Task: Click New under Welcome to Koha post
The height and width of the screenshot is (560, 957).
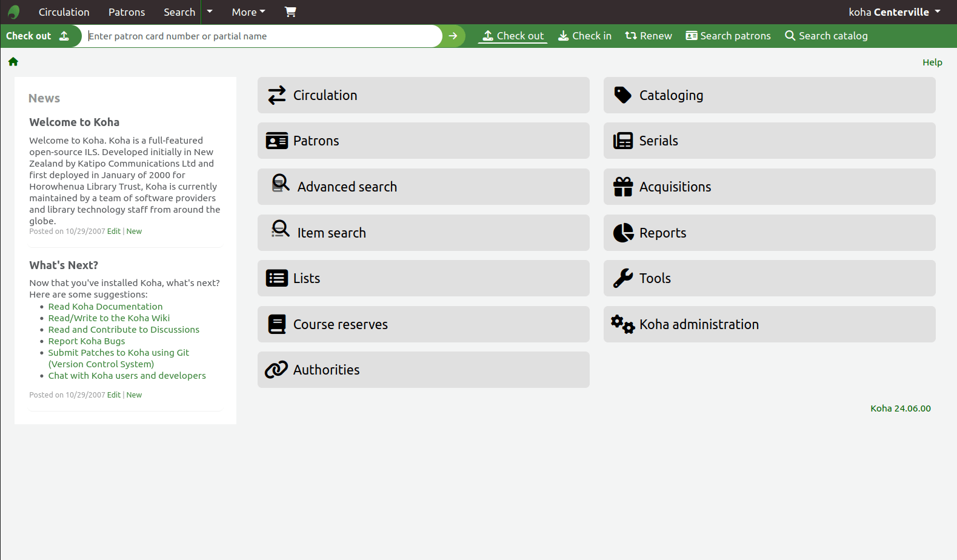Action: coord(134,232)
